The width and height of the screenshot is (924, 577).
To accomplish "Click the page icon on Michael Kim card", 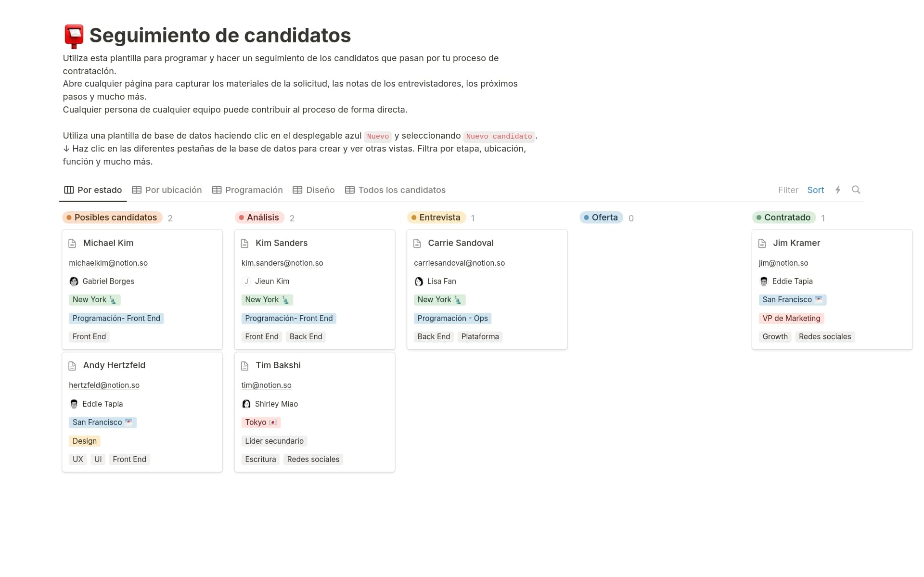I will 72,244.
